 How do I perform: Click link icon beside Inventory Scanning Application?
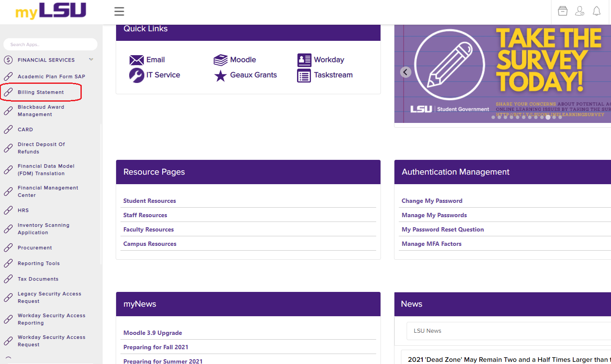tap(8, 229)
